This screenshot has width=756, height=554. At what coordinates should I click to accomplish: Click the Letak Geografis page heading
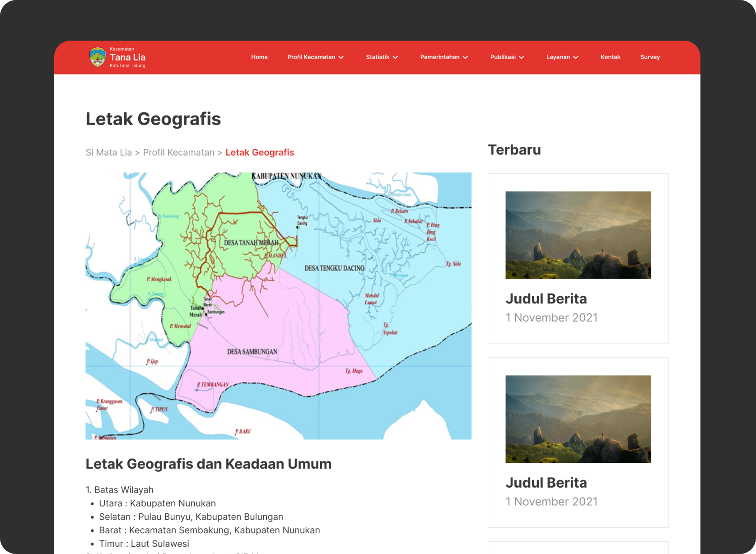153,119
